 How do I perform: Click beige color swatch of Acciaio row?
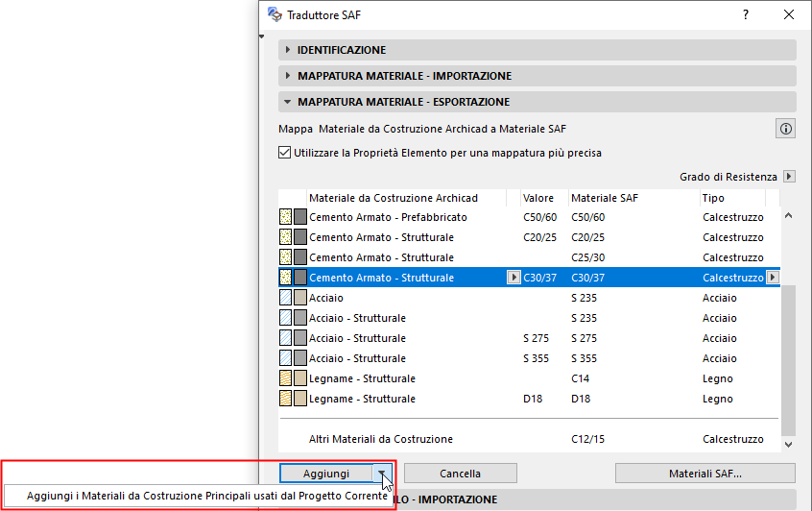300,298
